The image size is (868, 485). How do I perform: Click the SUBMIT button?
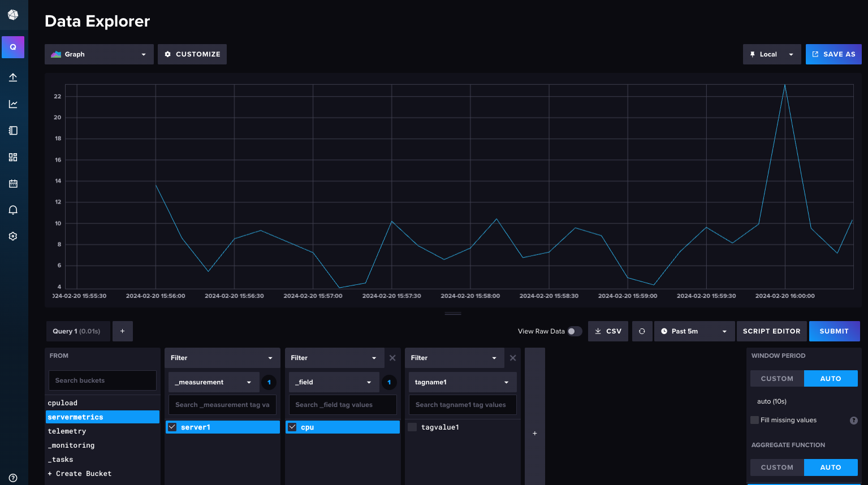[x=834, y=331]
